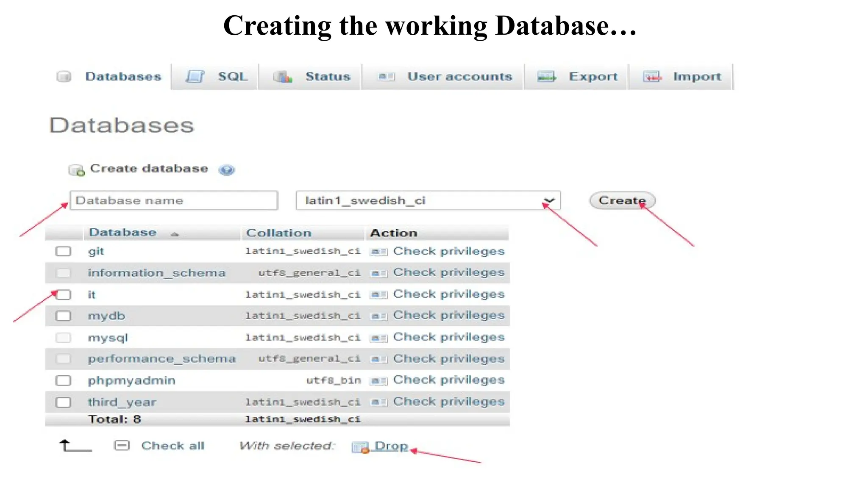Open the mydb database name
The width and height of the screenshot is (868, 488).
pos(106,316)
